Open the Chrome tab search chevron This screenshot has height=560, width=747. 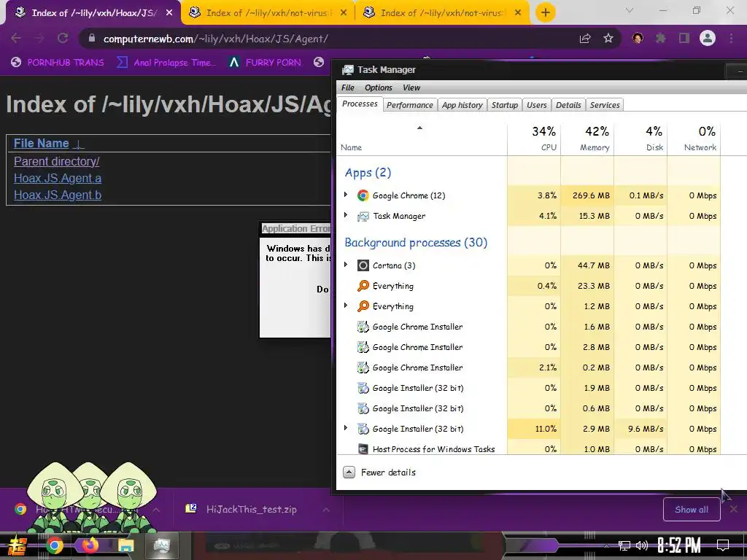(630, 10)
